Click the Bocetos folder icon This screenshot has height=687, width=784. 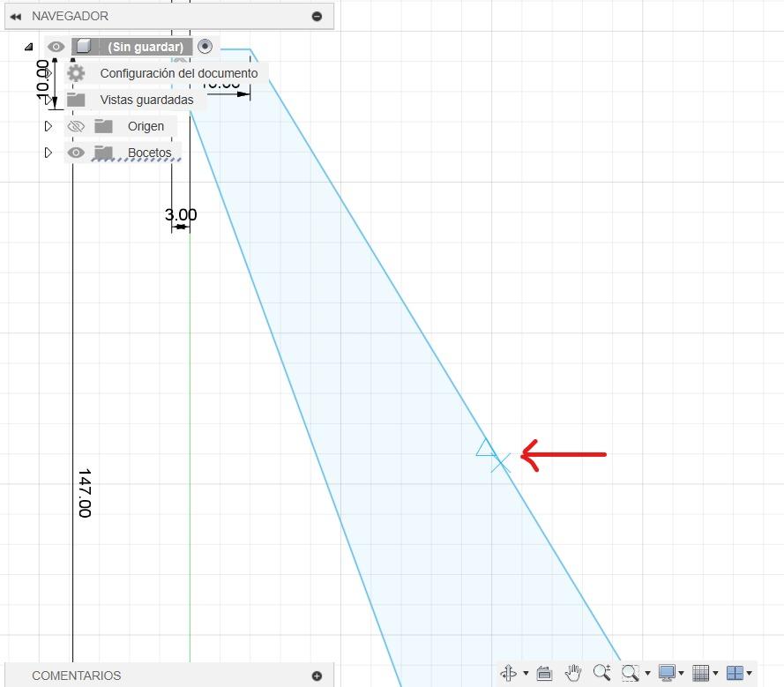pos(103,153)
